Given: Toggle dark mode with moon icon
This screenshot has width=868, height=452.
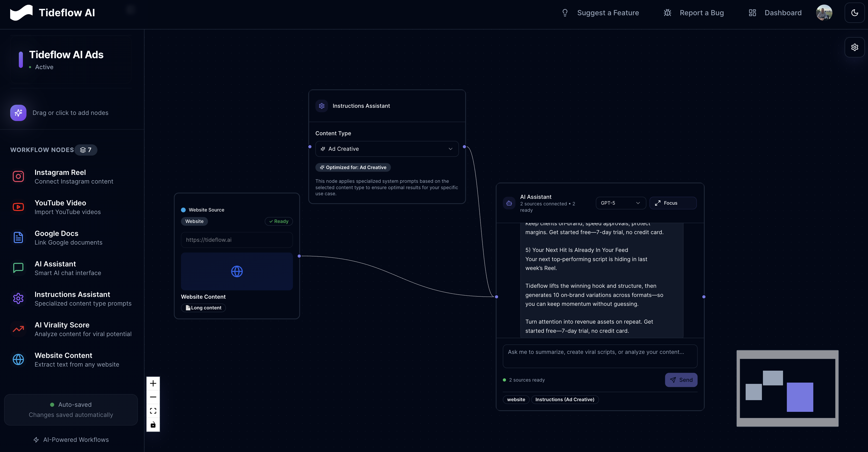Looking at the screenshot, I should click(x=855, y=13).
